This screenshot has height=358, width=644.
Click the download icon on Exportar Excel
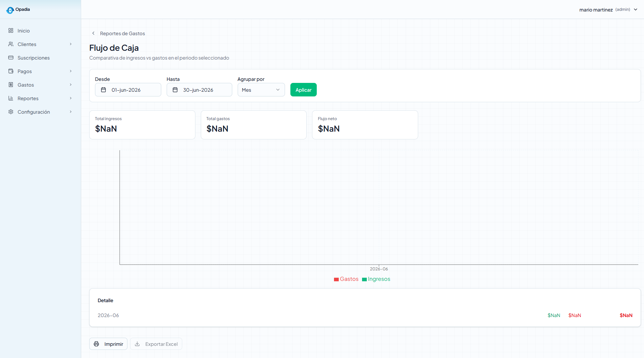(137, 344)
